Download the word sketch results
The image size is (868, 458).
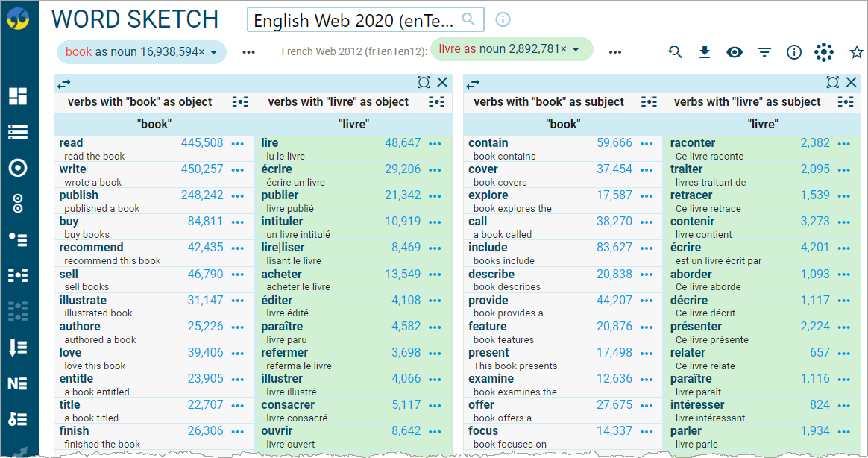pyautogui.click(x=705, y=52)
